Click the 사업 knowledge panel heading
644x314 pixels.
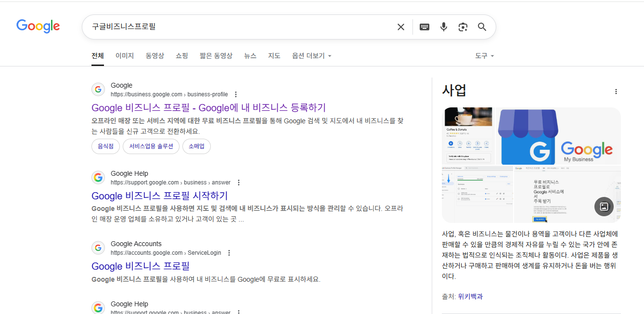click(x=454, y=91)
